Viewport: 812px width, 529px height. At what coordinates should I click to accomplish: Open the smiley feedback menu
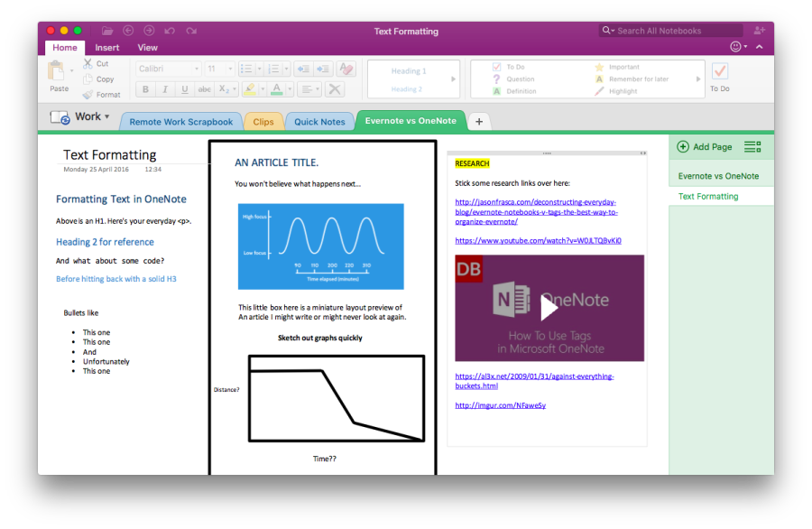[x=738, y=47]
